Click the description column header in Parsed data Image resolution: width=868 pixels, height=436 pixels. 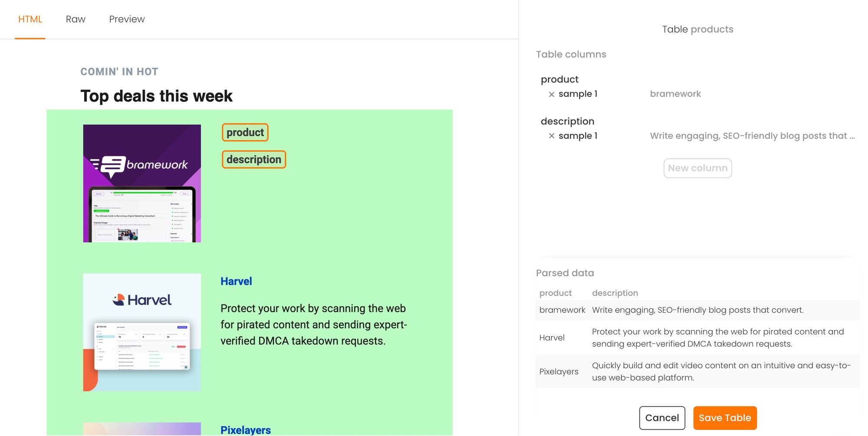[615, 293]
